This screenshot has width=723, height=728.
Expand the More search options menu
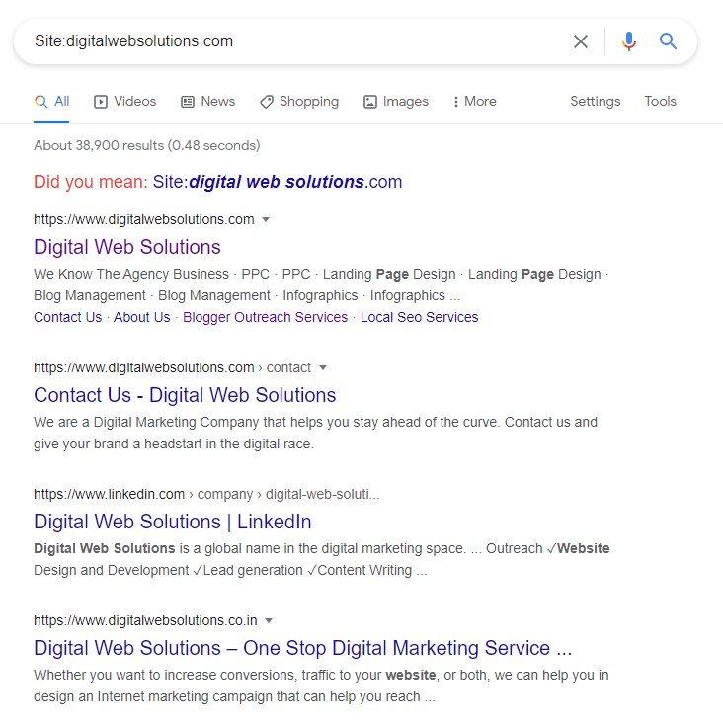coord(474,101)
